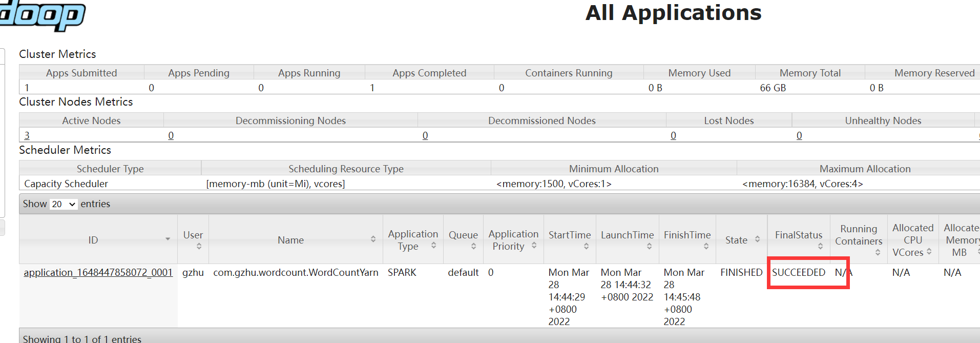Click the Allocated CPU VCores sort arrows
Image resolution: width=980 pixels, height=343 pixels.
pyautogui.click(x=929, y=252)
